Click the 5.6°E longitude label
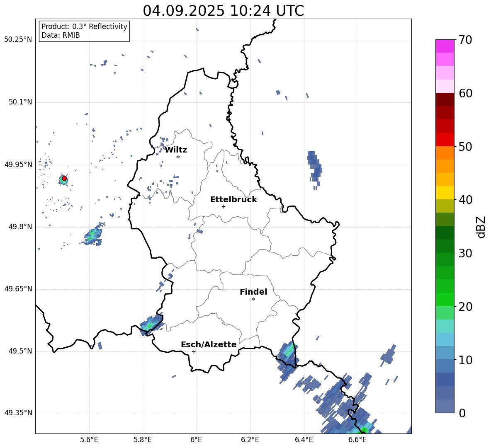The height and width of the screenshot is (448, 491). 89,440
